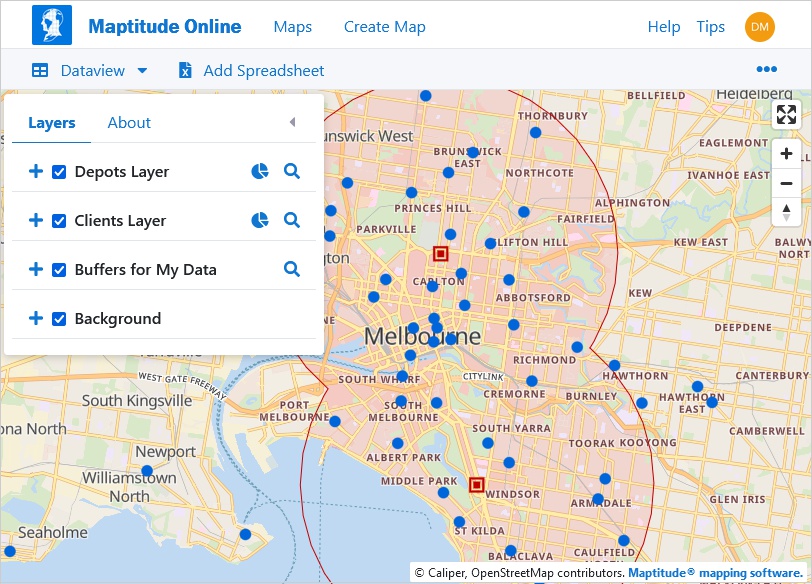This screenshot has width=812, height=584.
Task: Open the Help link
Action: 664,27
